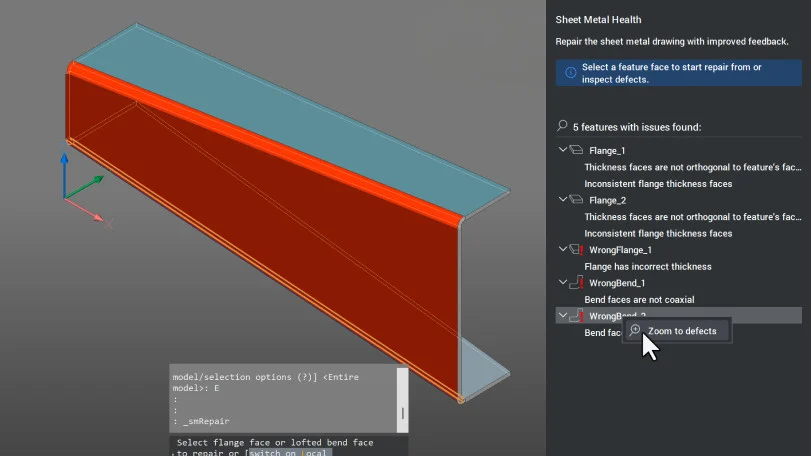811x456 pixels.
Task: Select 'Bend faces are not coaxial' defect
Action: coord(639,299)
